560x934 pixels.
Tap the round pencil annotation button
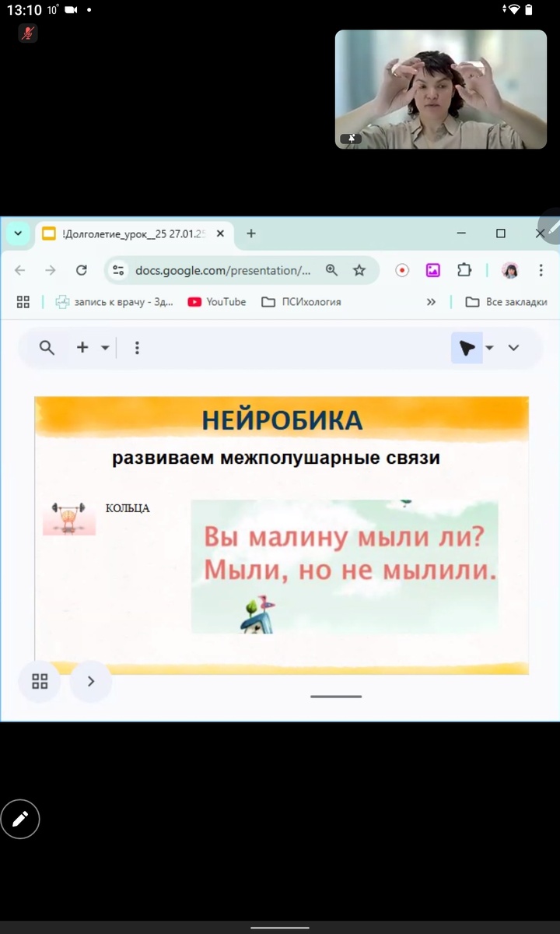[20, 818]
